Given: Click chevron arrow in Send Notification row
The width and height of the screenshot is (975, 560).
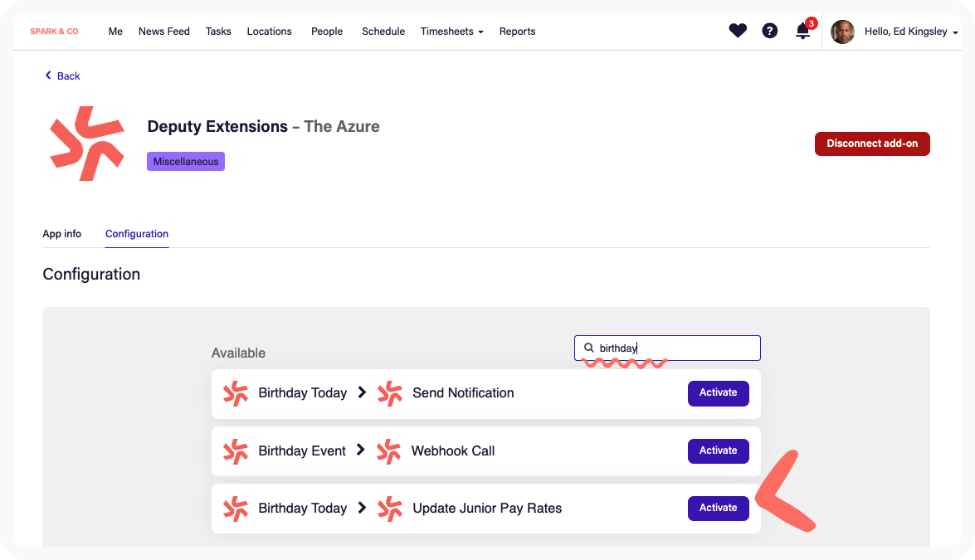Looking at the screenshot, I should click(x=362, y=392).
